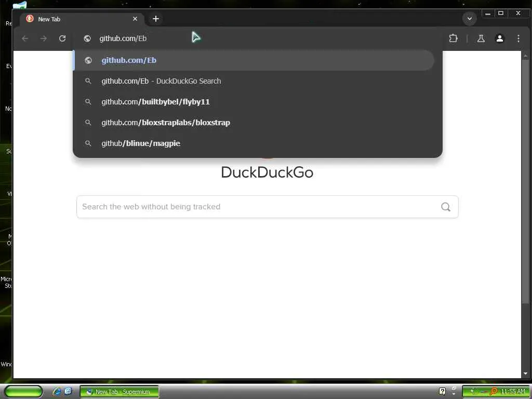532x399 pixels.
Task: Close the New Tab browser tab
Action: point(135,19)
